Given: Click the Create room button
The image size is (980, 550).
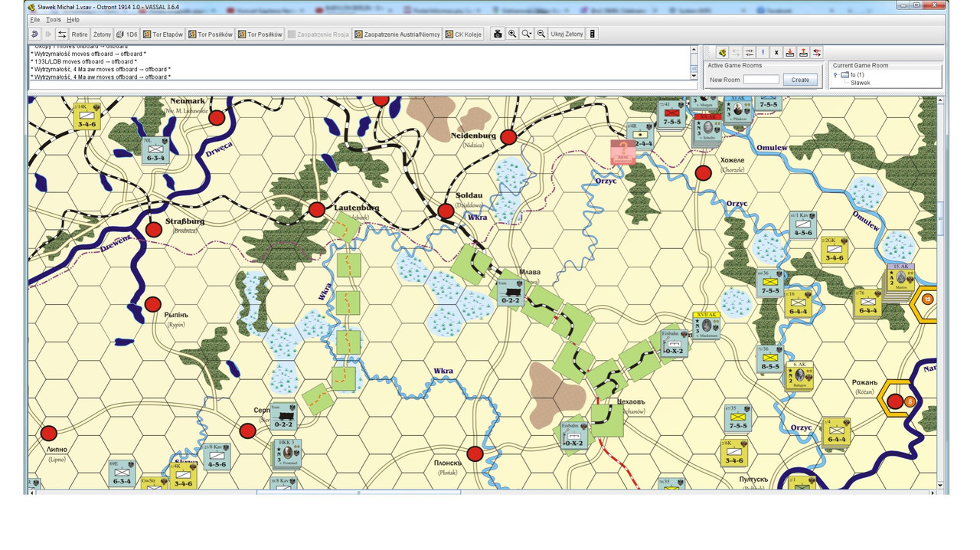Looking at the screenshot, I should 800,80.
